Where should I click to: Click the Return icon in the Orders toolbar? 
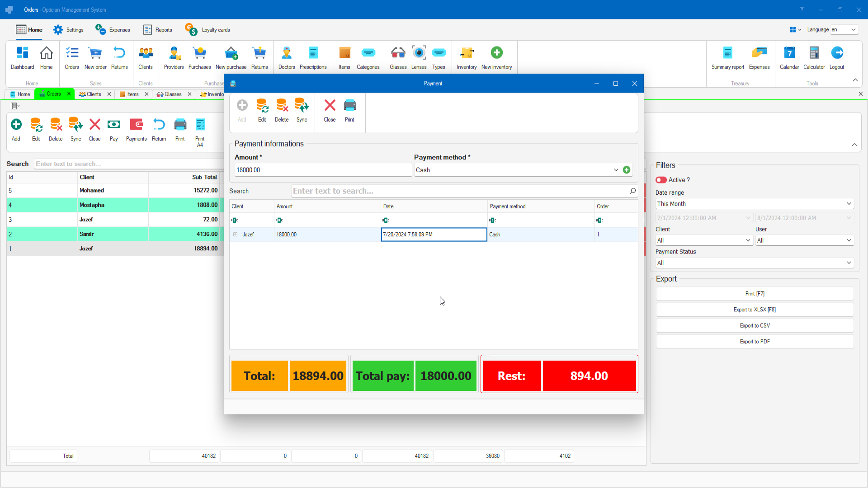pyautogui.click(x=159, y=129)
